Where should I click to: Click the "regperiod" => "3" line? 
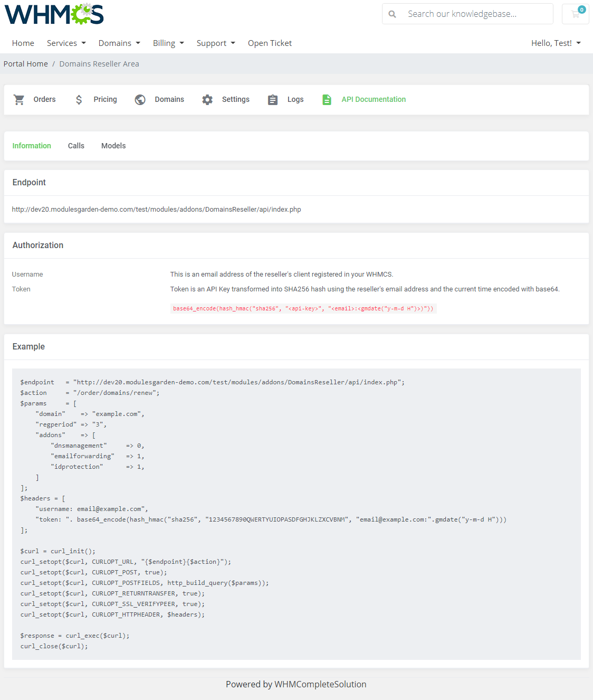(x=71, y=424)
